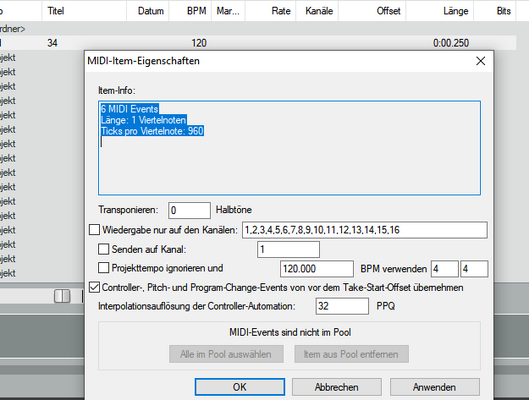529x400 pixels.
Task: Click the time signature numerator field
Action: point(445,269)
